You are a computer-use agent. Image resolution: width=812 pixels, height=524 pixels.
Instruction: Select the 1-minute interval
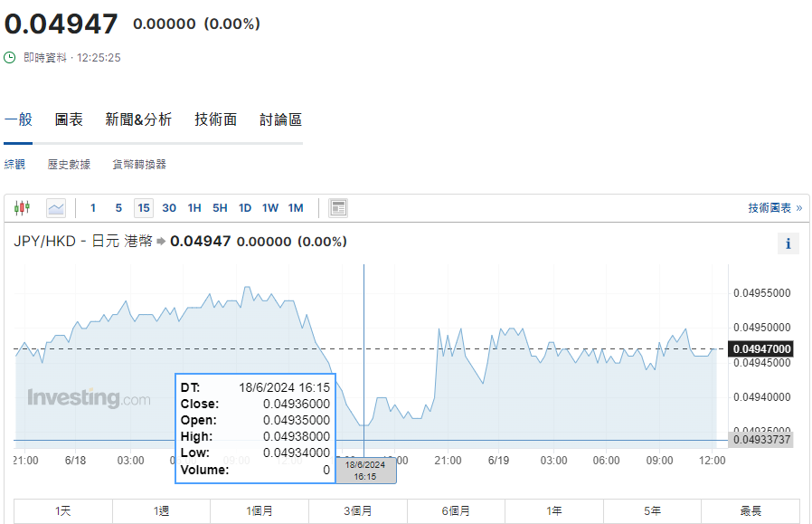93,208
